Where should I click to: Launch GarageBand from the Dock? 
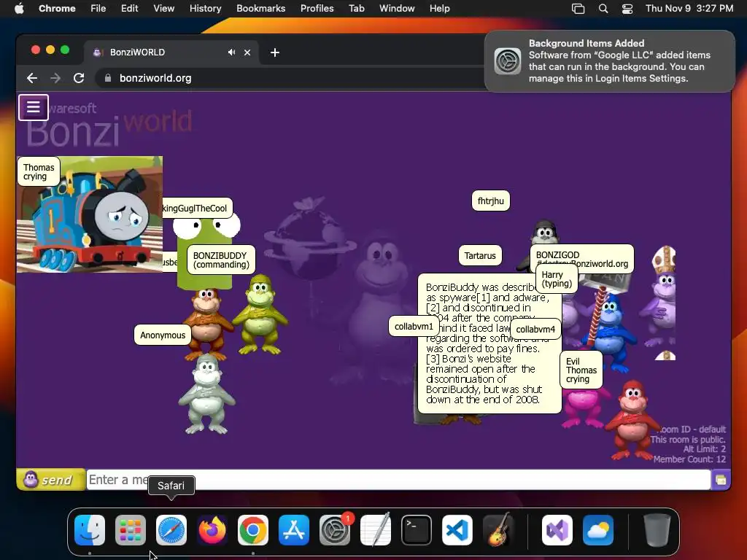click(x=498, y=530)
